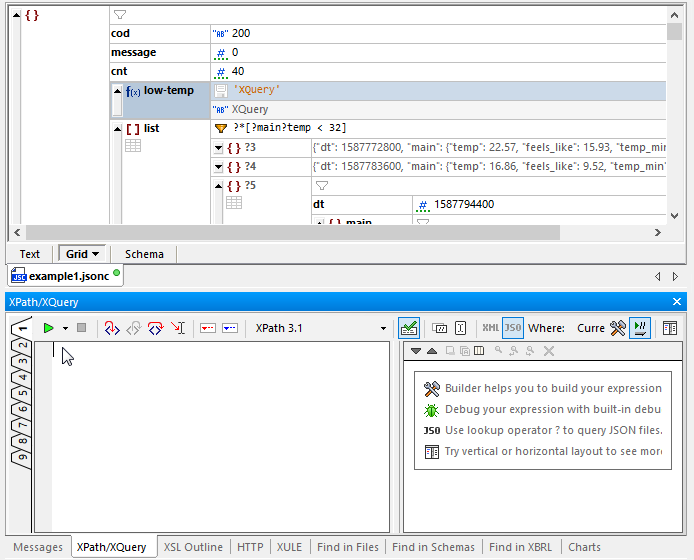Open the XSL Outline tab

point(193,547)
